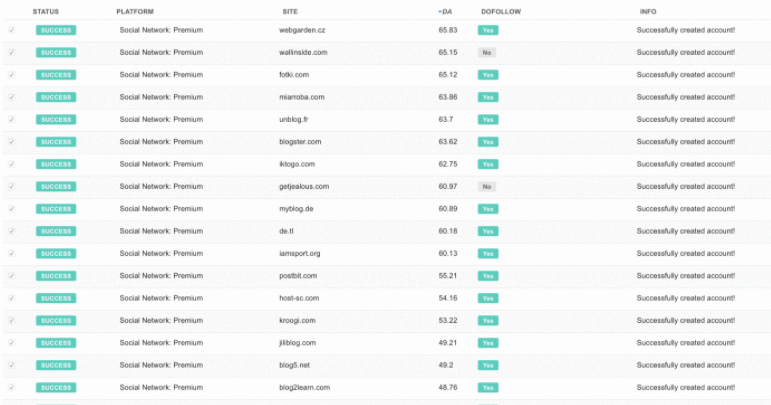
Task: Click the INFO column header
Action: [648, 11]
